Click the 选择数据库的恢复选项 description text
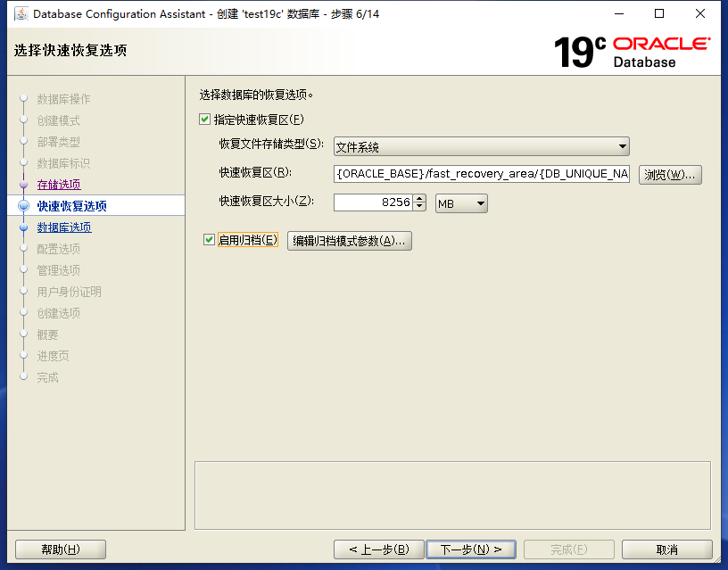Screen dimensions: 728x570 (256, 95)
